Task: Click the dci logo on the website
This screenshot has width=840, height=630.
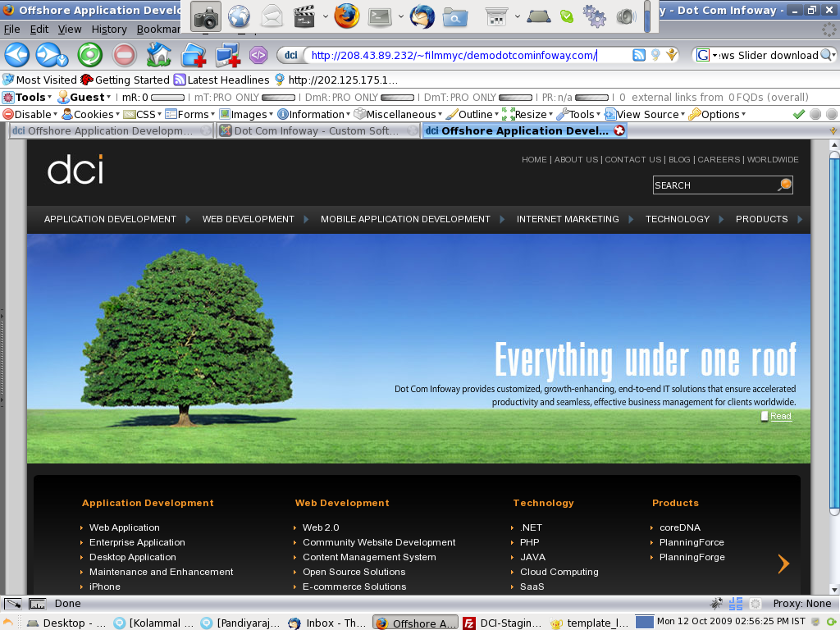Action: (x=75, y=169)
